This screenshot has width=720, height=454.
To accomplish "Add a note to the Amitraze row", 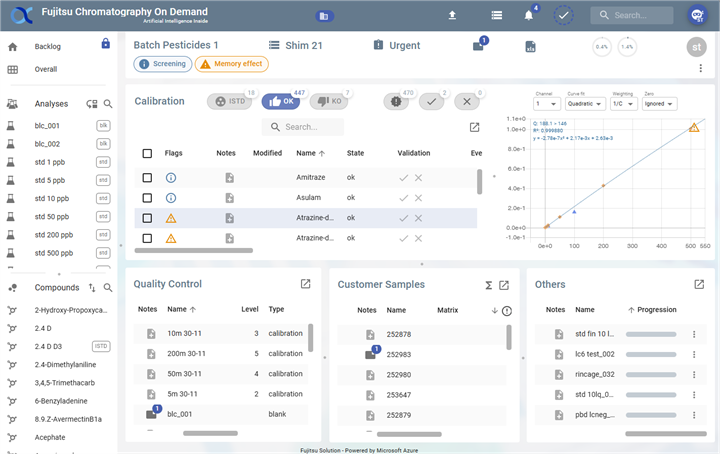I will (229, 177).
